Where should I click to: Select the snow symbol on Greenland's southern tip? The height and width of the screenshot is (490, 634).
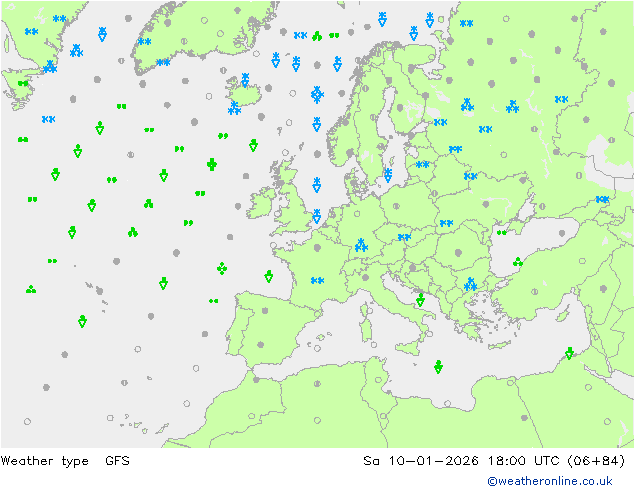163,62
